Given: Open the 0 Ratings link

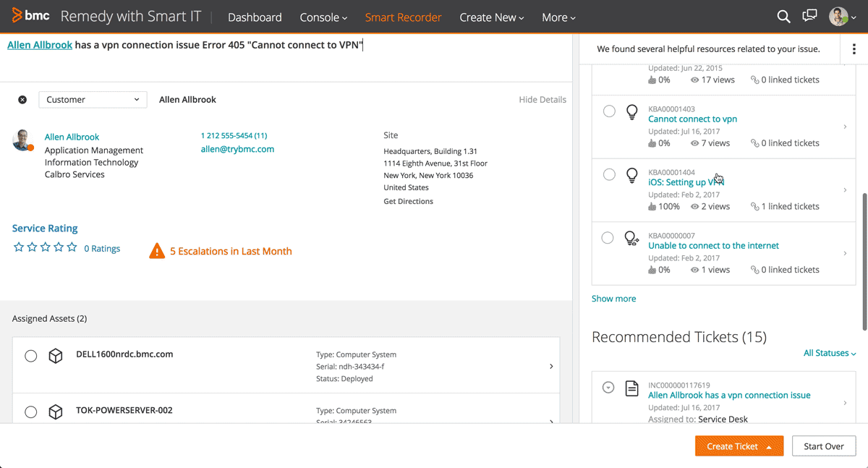Looking at the screenshot, I should point(102,248).
